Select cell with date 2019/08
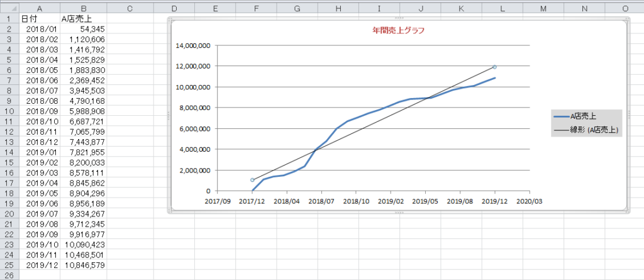 click(x=40, y=224)
